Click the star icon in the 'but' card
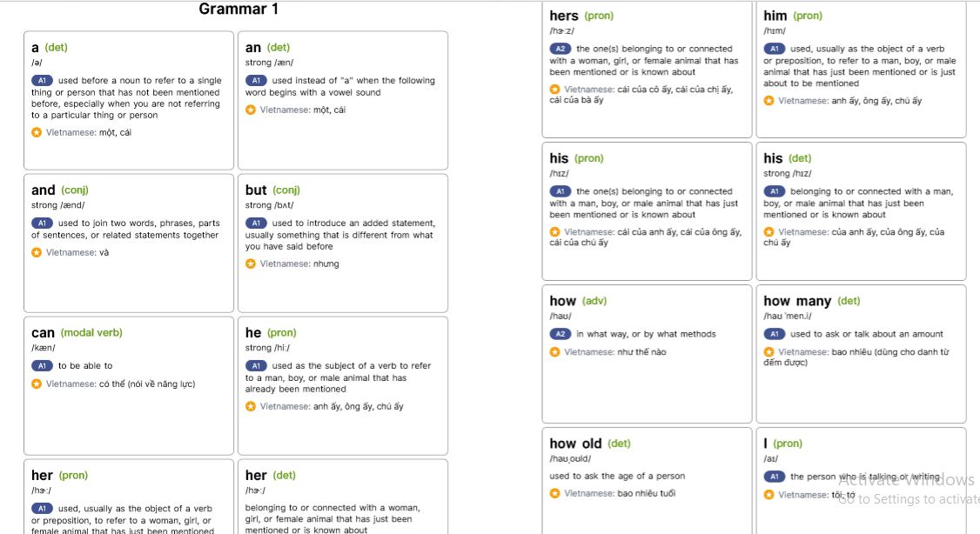980x534 pixels. click(x=251, y=264)
